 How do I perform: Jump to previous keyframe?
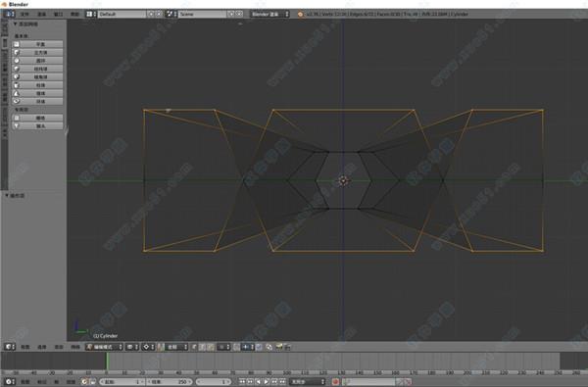tap(250, 382)
